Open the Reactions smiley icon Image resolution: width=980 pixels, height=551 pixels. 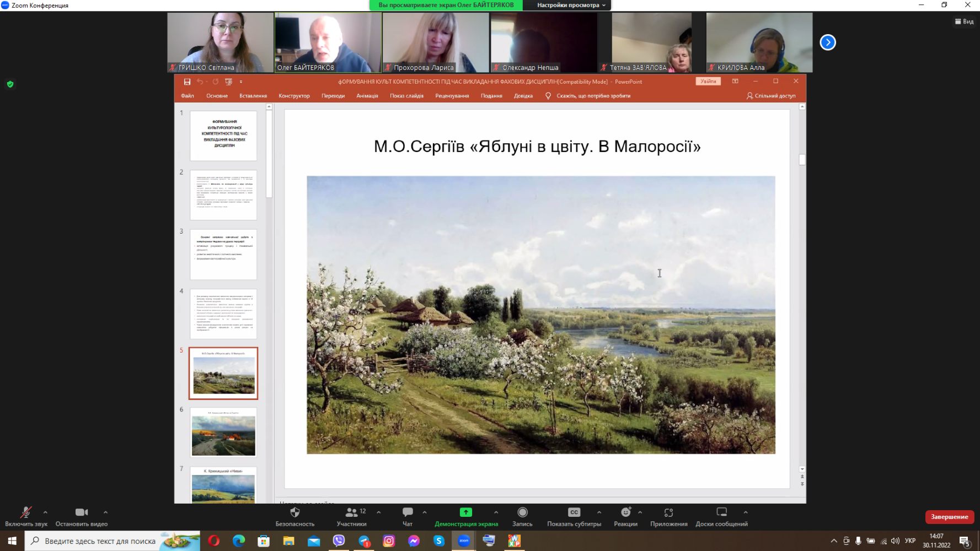pos(625,513)
